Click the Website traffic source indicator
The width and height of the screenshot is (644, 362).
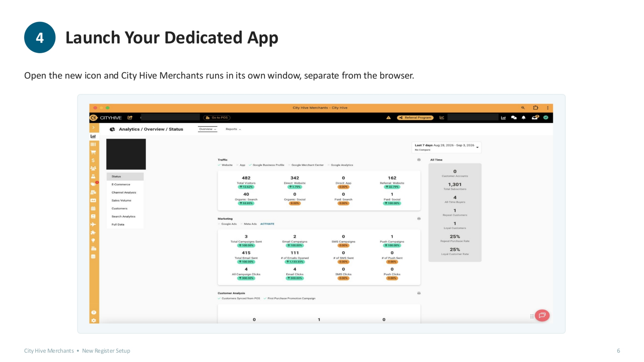pyautogui.click(x=225, y=165)
